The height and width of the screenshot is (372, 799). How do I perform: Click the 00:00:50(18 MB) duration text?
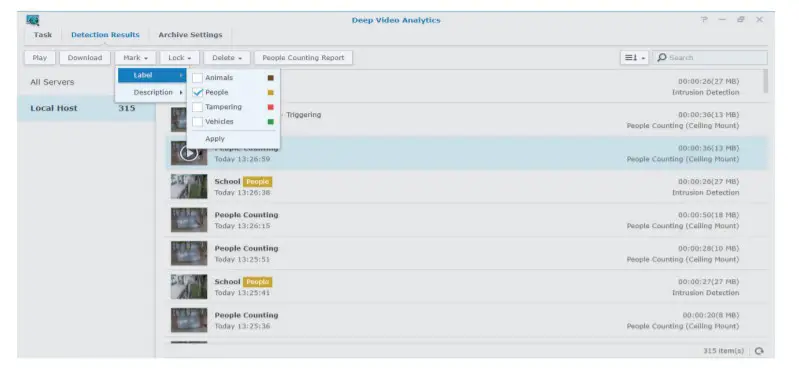708,215
